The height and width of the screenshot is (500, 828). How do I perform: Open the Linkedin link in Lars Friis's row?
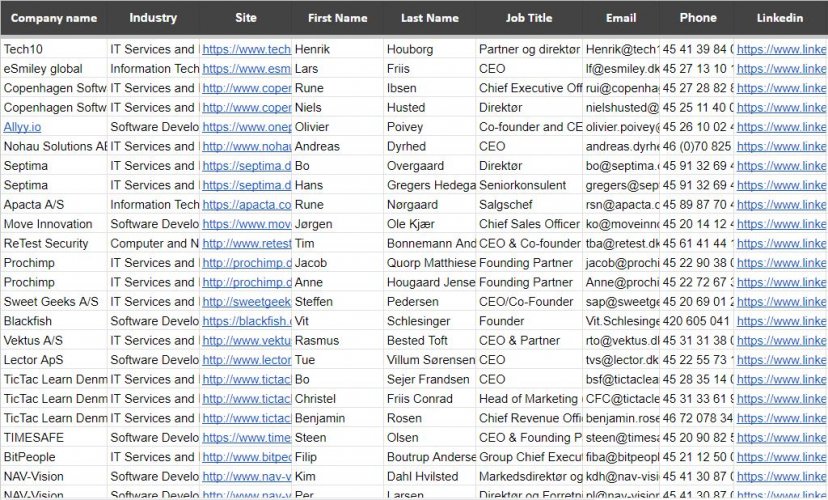tap(781, 69)
